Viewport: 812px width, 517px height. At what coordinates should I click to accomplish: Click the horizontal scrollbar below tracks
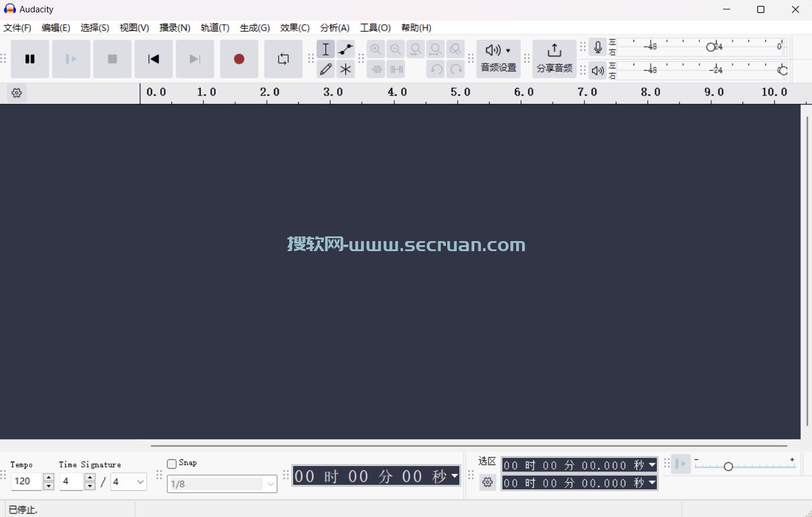click(x=469, y=446)
